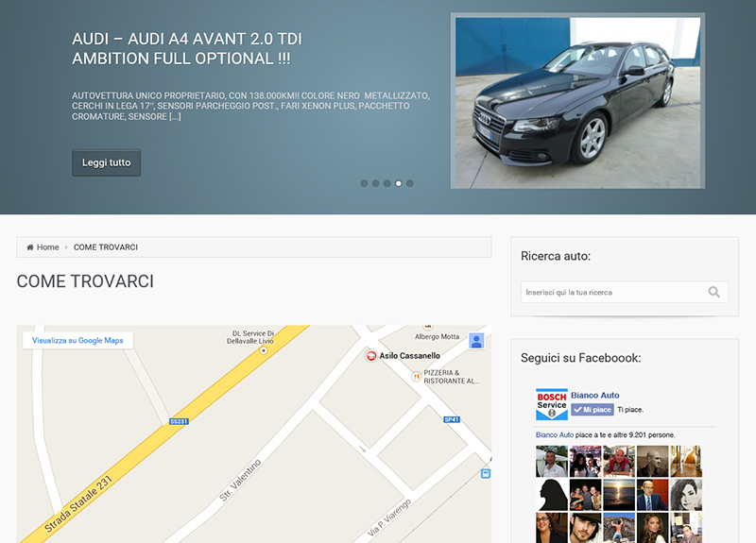Click the COME TROVARCI page heading
Viewport: 756px width, 543px height.
tap(85, 281)
